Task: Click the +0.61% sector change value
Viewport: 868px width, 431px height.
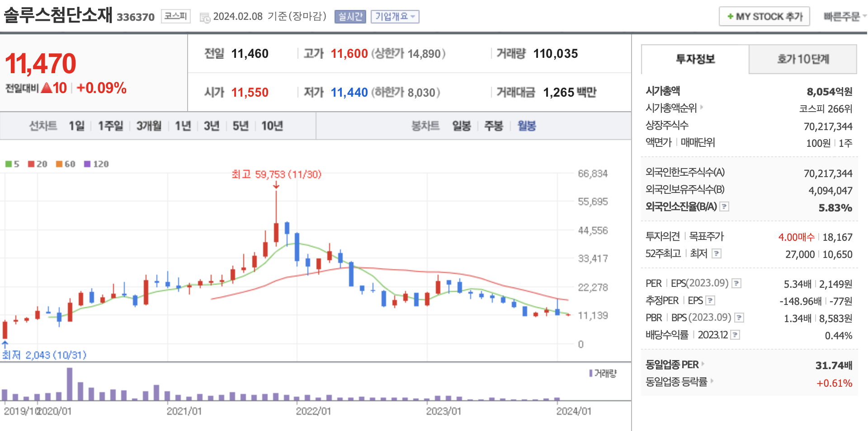Action: (835, 383)
